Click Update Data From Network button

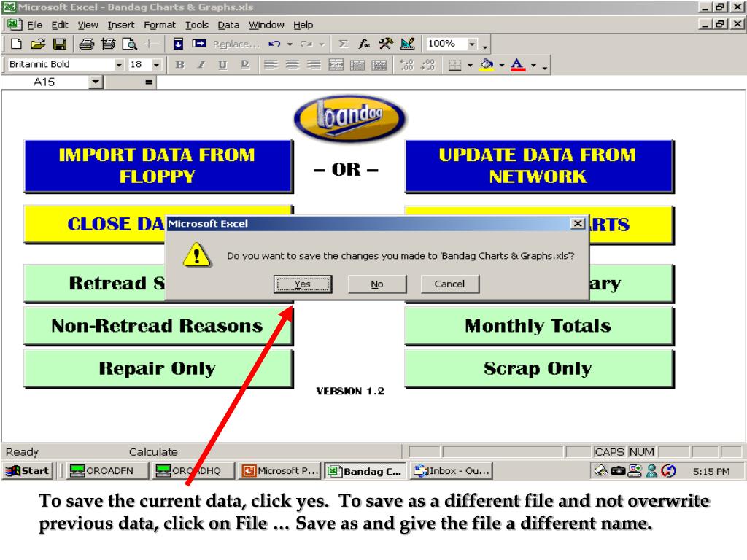[x=539, y=166]
